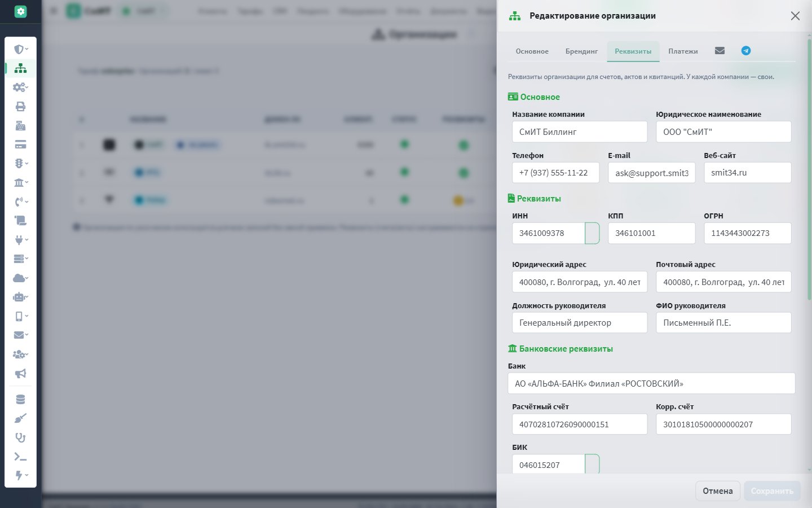Open the database sidebar icon
The image size is (812, 508).
point(20,400)
